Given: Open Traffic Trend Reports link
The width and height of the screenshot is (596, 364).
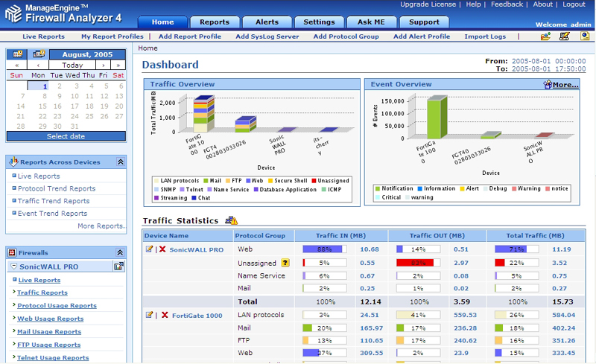Looking at the screenshot, I should pos(54,201).
